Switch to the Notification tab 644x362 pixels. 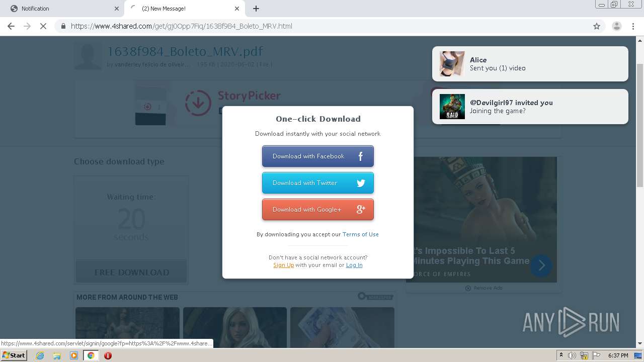63,9
